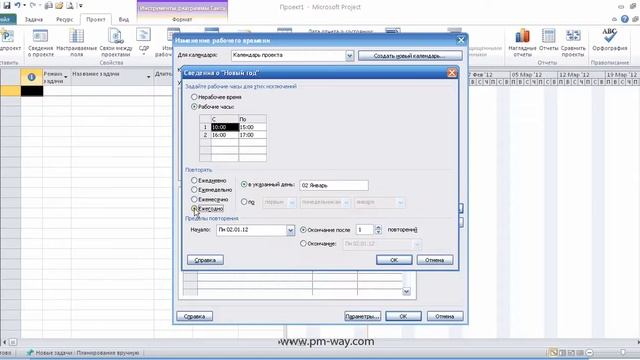The image size is (640, 360).
Task: Click the exceptions list scroll down arrow
Action: click(x=406, y=291)
